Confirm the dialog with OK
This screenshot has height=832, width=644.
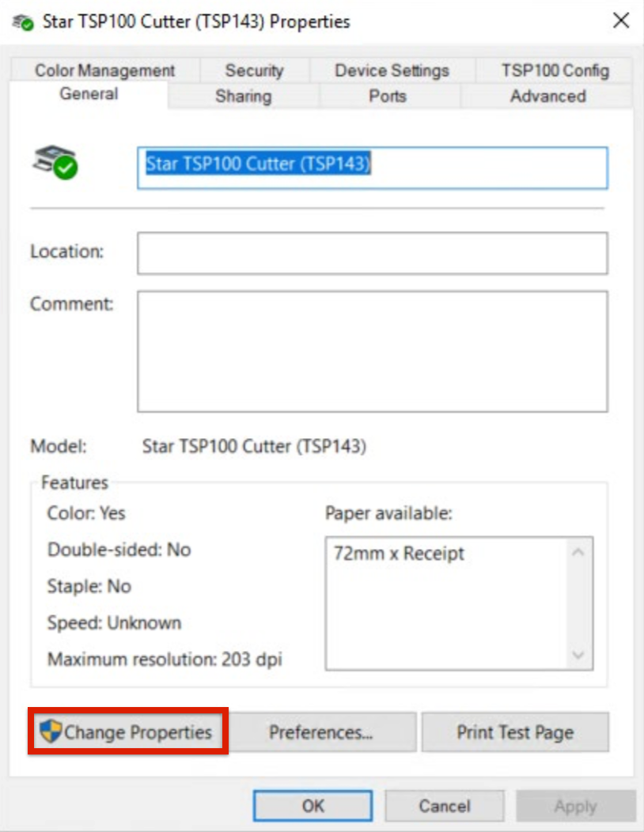click(313, 806)
